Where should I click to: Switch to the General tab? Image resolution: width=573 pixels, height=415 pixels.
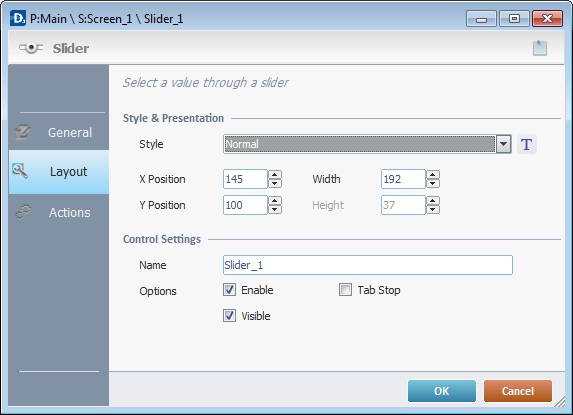pos(58,132)
